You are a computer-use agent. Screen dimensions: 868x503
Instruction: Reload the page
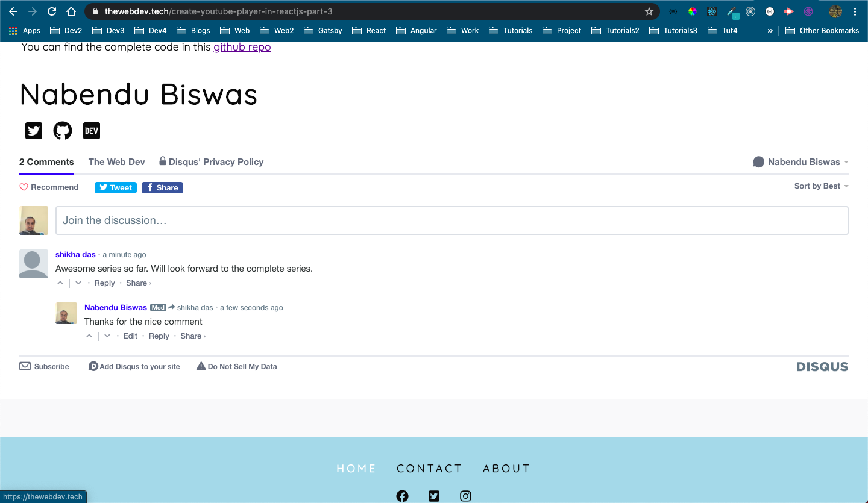pyautogui.click(x=52, y=11)
